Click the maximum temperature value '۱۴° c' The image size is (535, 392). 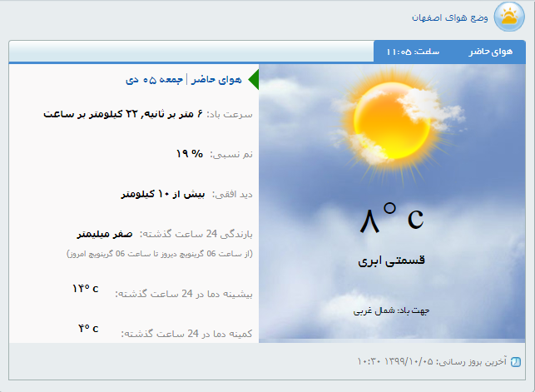coord(86,289)
